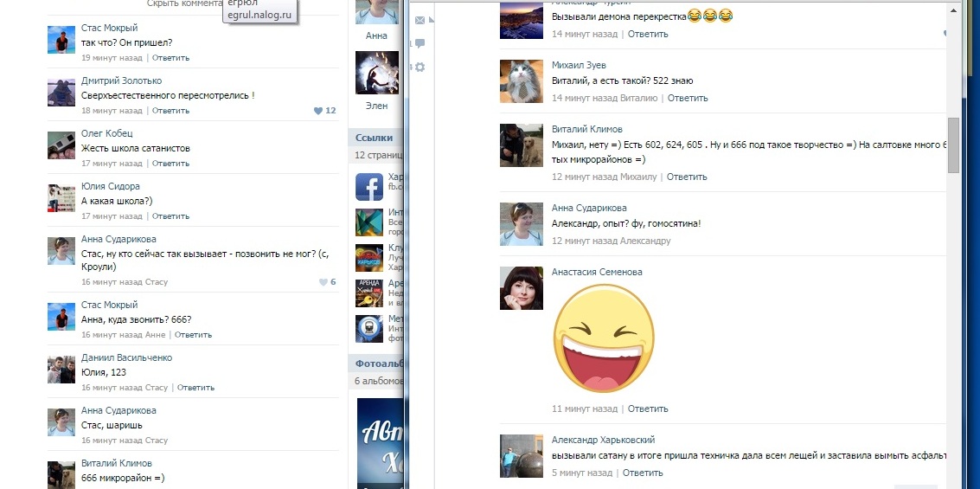Image resolution: width=980 pixels, height=489 pixels.
Task: Reply to Олег Кобец's comment
Action: (170, 164)
